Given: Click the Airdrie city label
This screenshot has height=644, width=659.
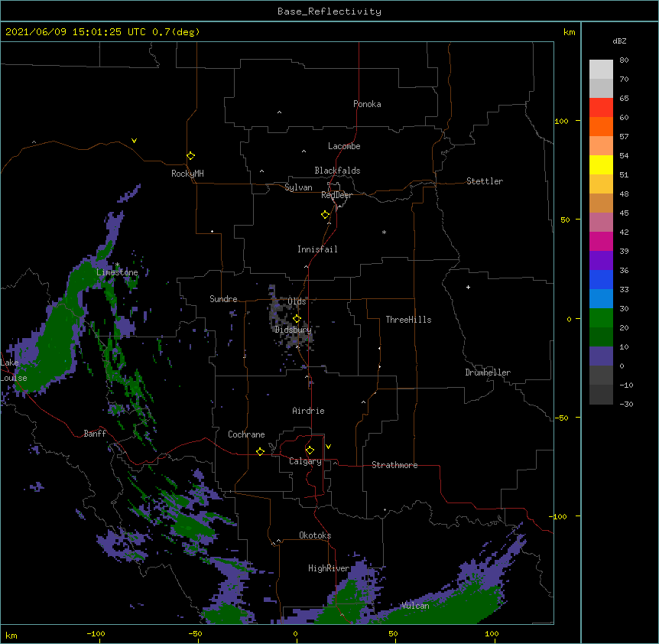Looking at the screenshot, I should [x=309, y=411].
